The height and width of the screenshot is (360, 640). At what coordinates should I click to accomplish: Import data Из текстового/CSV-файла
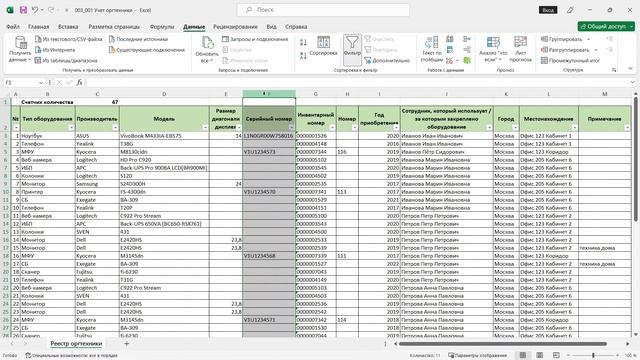68,39
